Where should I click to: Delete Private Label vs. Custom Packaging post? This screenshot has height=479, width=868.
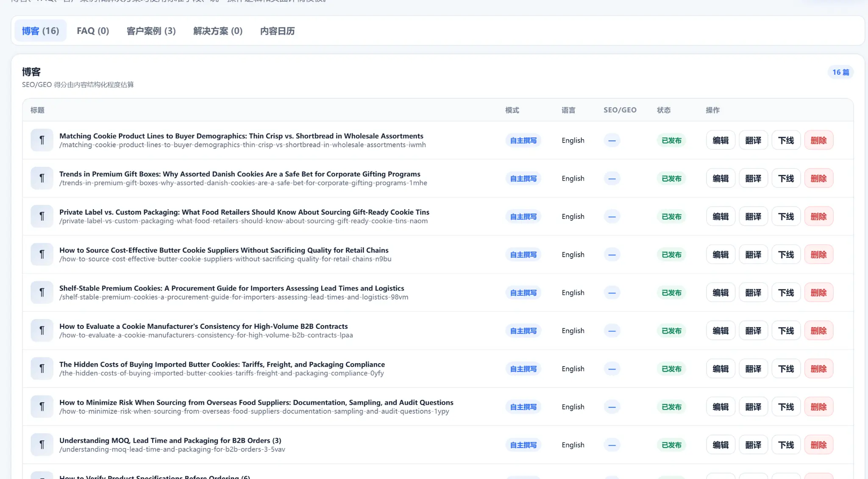point(818,216)
